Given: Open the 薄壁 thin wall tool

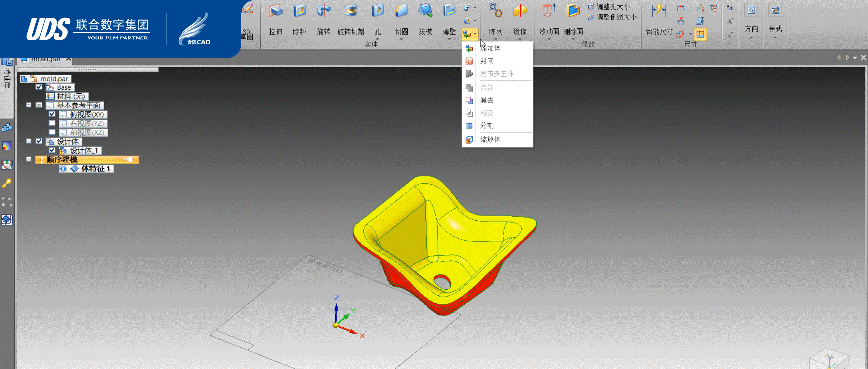Looking at the screenshot, I should coord(449,11).
